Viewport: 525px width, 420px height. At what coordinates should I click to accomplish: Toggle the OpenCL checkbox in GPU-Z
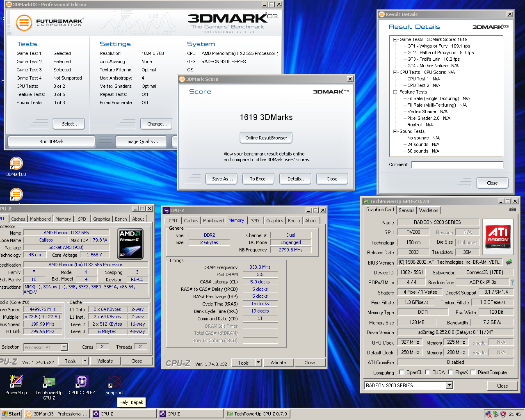point(402,372)
